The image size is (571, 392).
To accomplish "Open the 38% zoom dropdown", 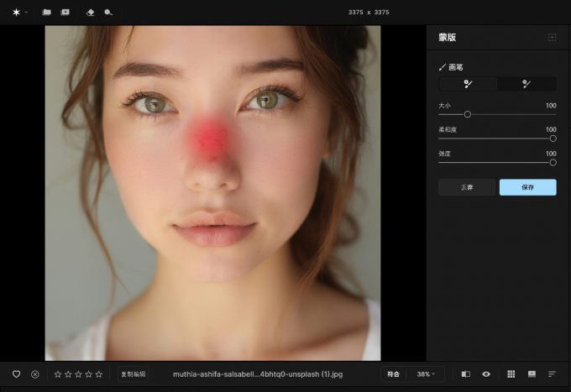I will [x=427, y=374].
